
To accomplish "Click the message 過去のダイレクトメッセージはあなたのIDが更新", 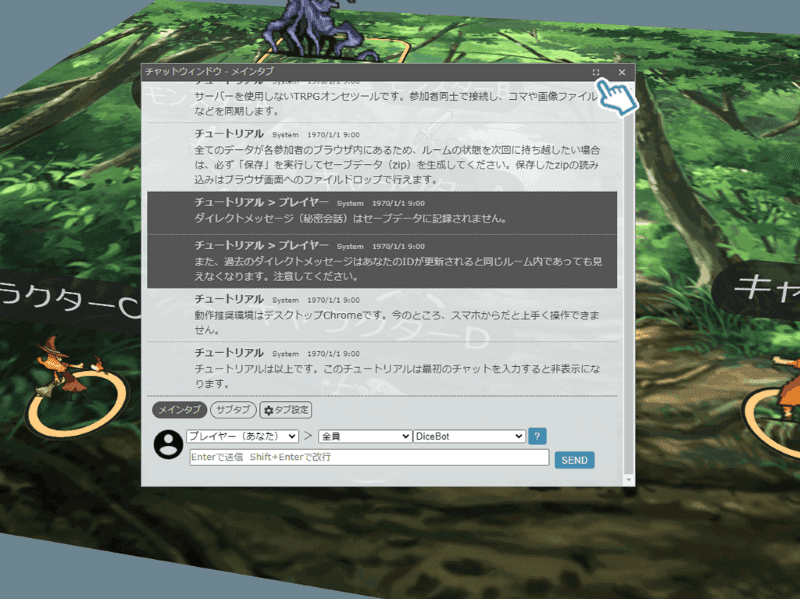I will 382,262.
